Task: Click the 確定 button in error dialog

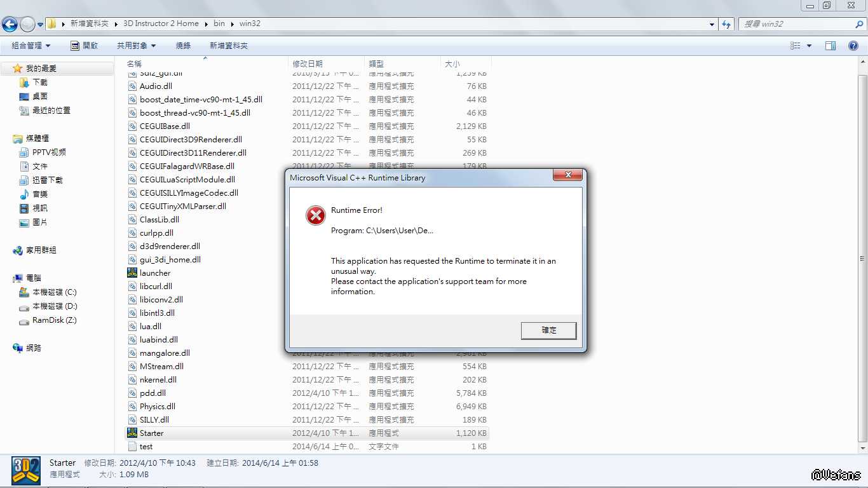Action: (549, 330)
